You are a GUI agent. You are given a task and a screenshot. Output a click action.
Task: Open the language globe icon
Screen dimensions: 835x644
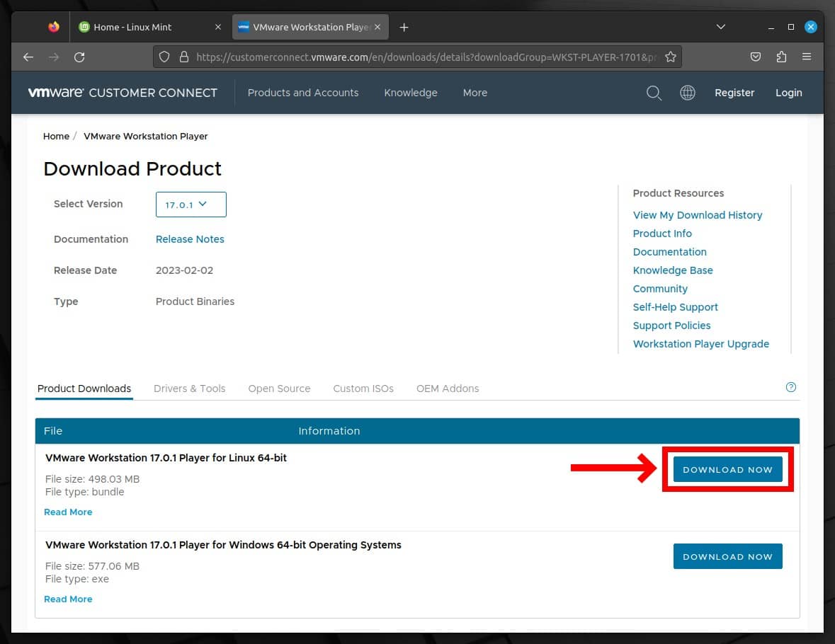coord(687,93)
